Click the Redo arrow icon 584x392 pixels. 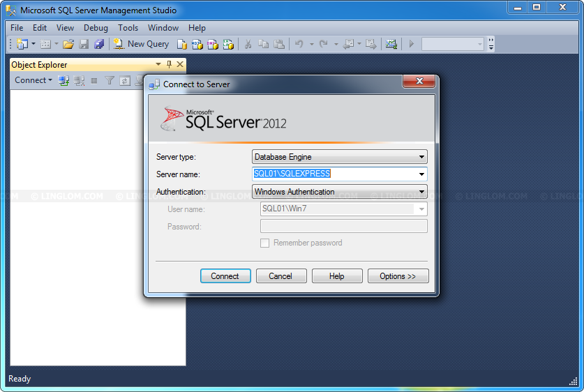324,44
